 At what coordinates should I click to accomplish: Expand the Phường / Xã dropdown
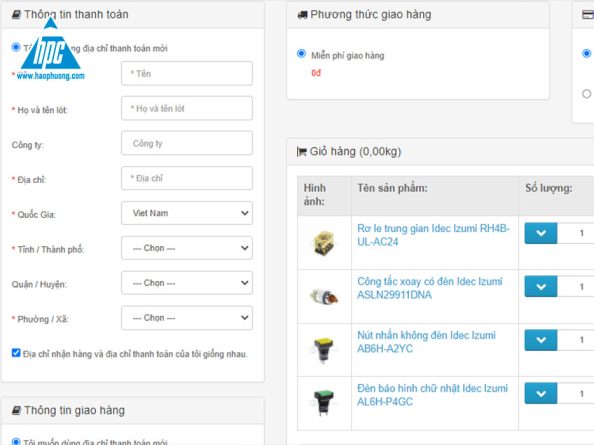[x=187, y=318]
